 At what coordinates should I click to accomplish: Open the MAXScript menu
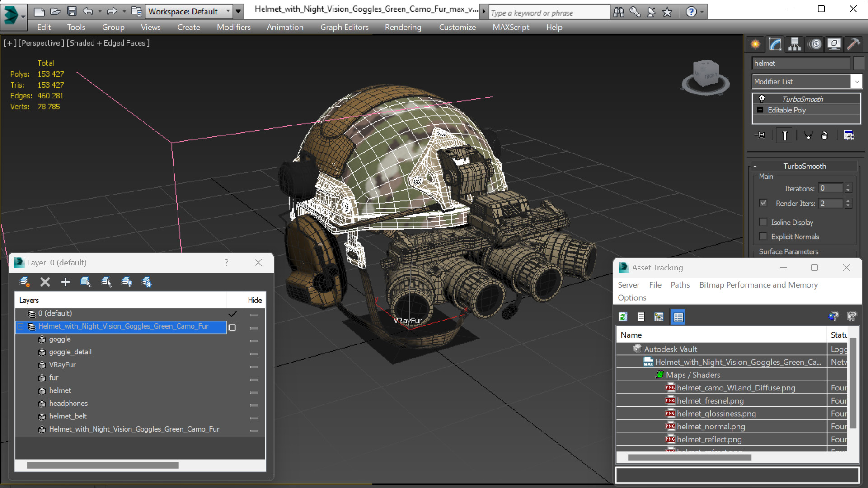(511, 27)
